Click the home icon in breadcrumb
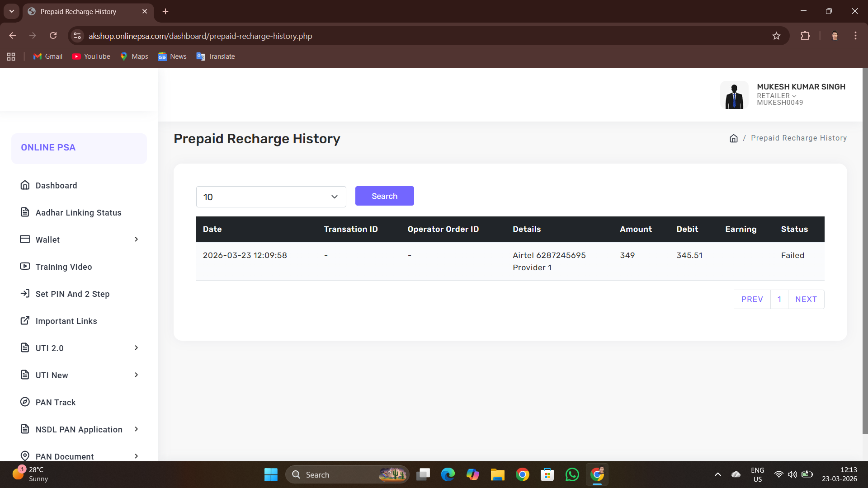Image resolution: width=868 pixels, height=488 pixels. (733, 138)
